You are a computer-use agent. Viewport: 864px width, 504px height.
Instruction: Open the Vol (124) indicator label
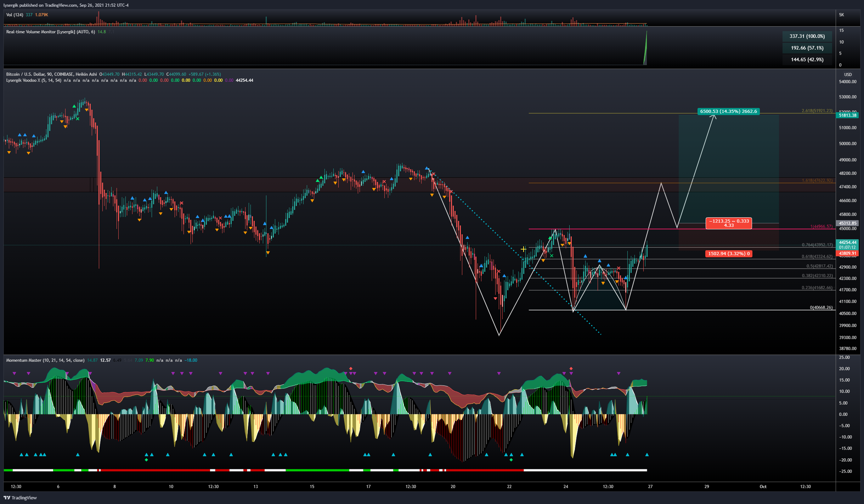click(x=15, y=15)
